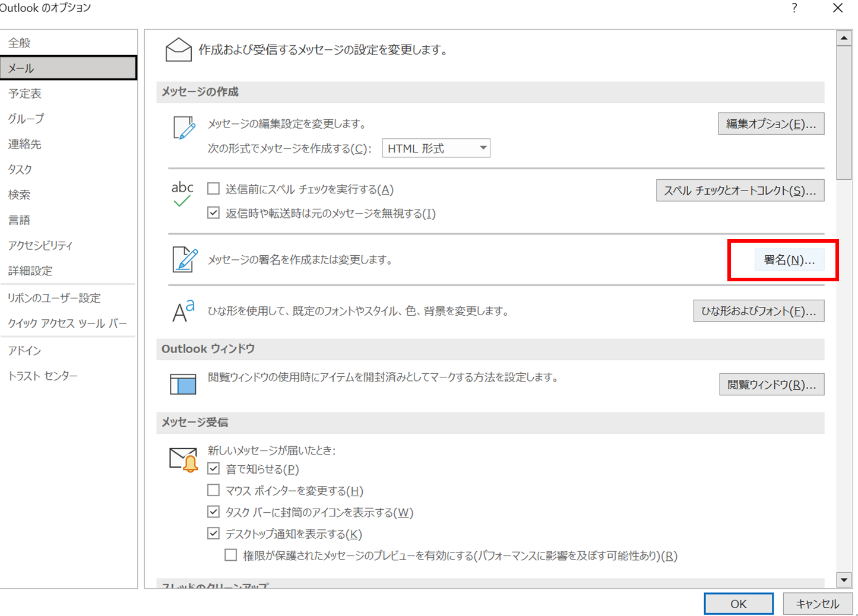Enable 権限が保護されたメッセージのプレビュー checkbox

pos(230,555)
